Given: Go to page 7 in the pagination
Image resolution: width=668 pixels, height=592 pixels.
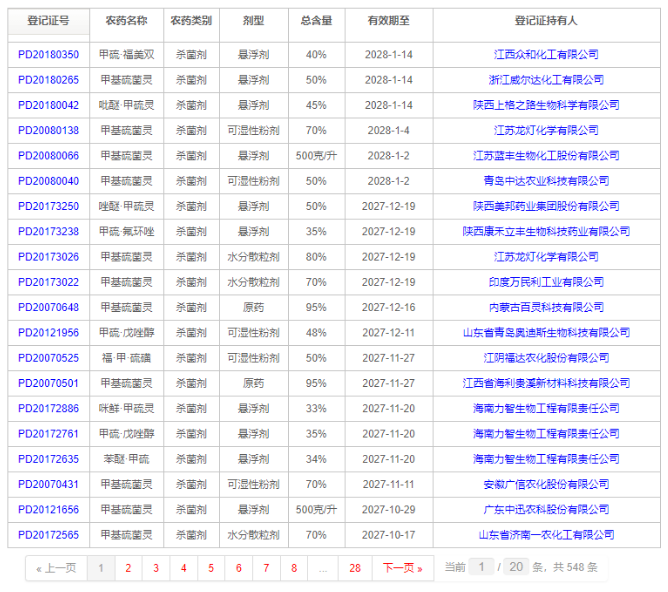Looking at the screenshot, I should (x=266, y=568).
